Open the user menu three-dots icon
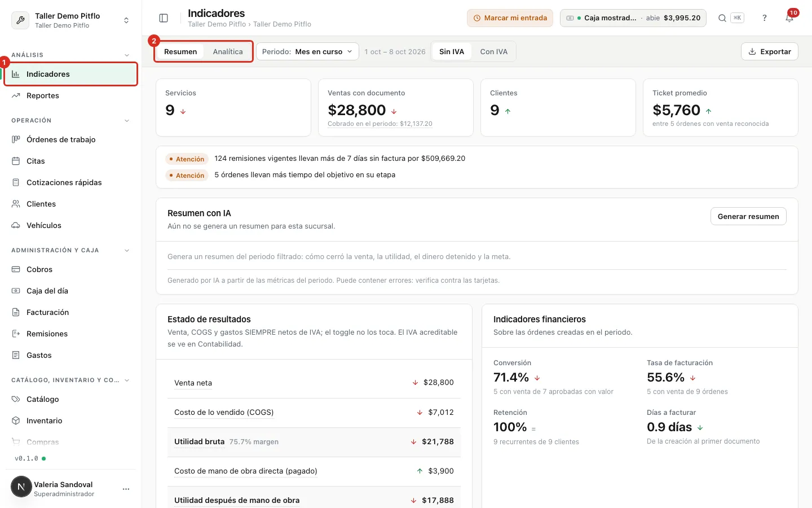Viewport: 812px width, 508px height. pyautogui.click(x=126, y=489)
